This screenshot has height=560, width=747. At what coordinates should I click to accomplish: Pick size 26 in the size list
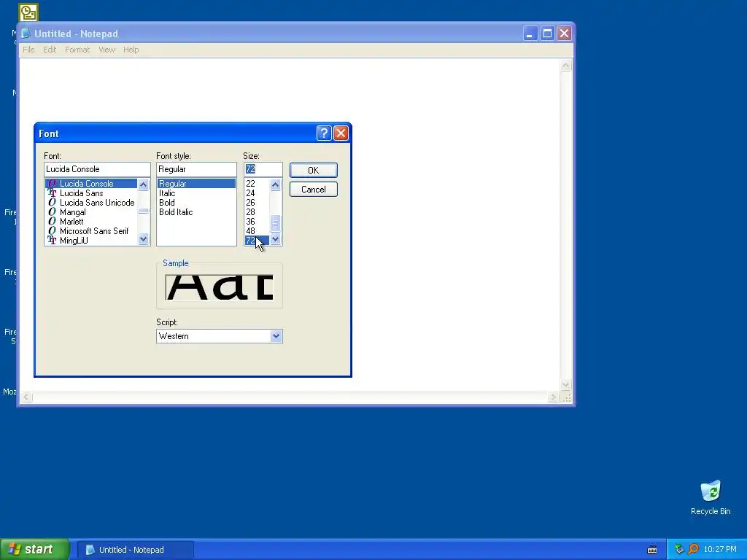(251, 203)
